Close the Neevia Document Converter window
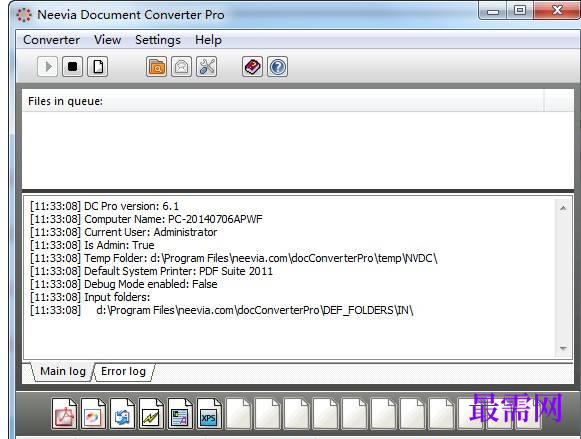Image resolution: width=581 pixels, height=439 pixels. pyautogui.click(x=557, y=11)
